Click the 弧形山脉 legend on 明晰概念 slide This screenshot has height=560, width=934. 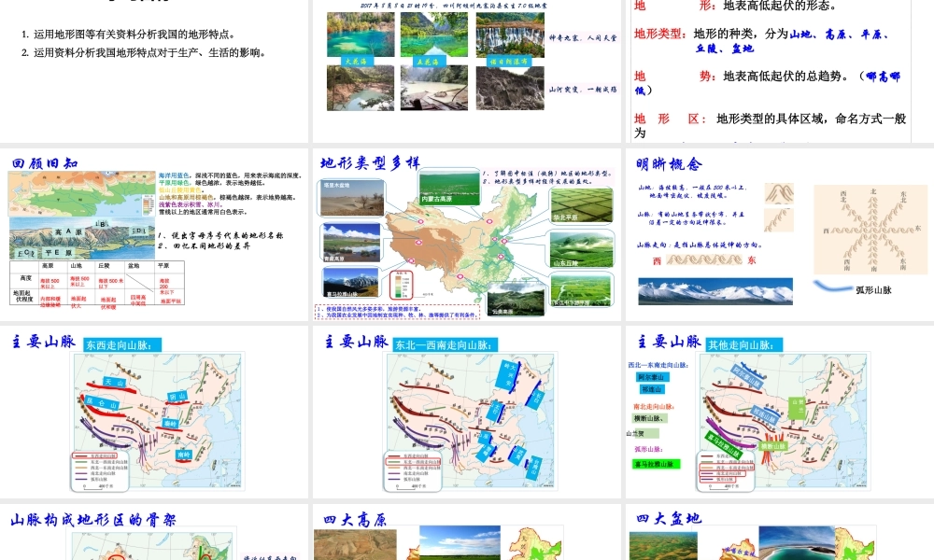[x=854, y=289]
